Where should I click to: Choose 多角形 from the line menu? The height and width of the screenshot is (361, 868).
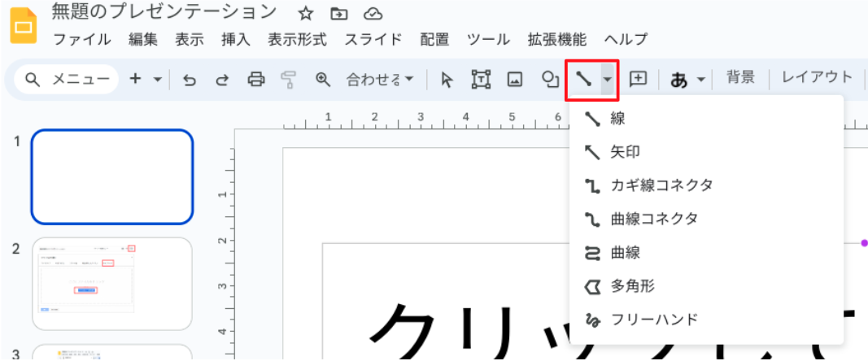tap(706, 286)
